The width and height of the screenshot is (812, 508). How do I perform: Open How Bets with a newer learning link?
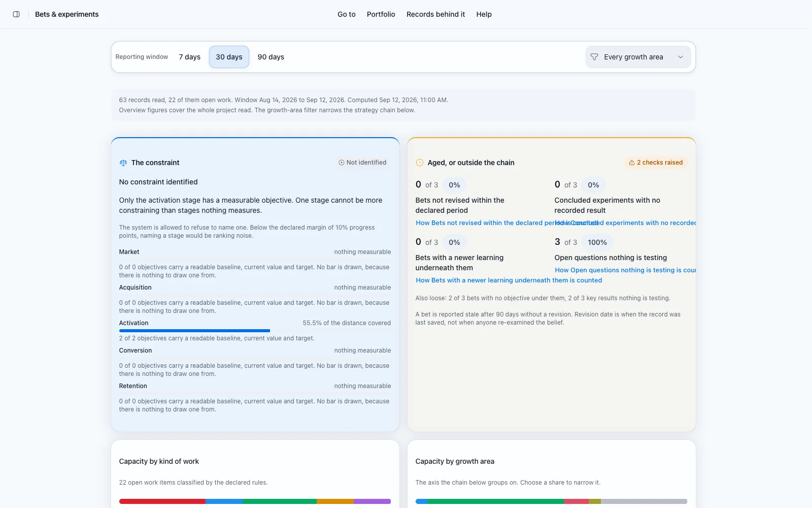[509, 280]
